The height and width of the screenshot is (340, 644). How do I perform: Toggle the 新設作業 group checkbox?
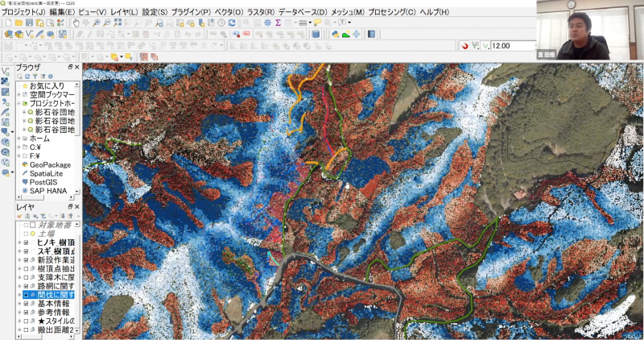[x=26, y=259]
